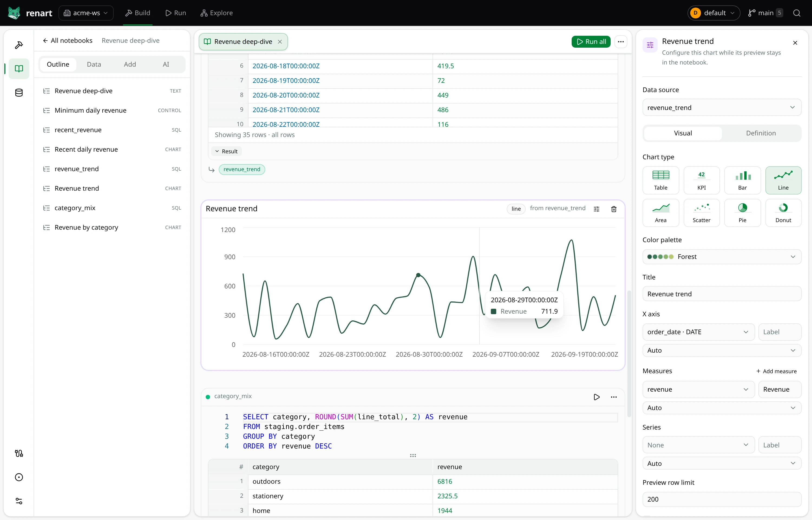Switch to Definition mode

point(761,133)
